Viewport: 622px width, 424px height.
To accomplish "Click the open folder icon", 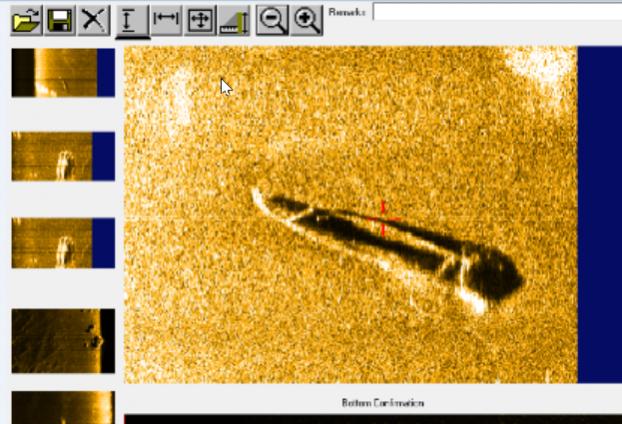I will (26, 20).
